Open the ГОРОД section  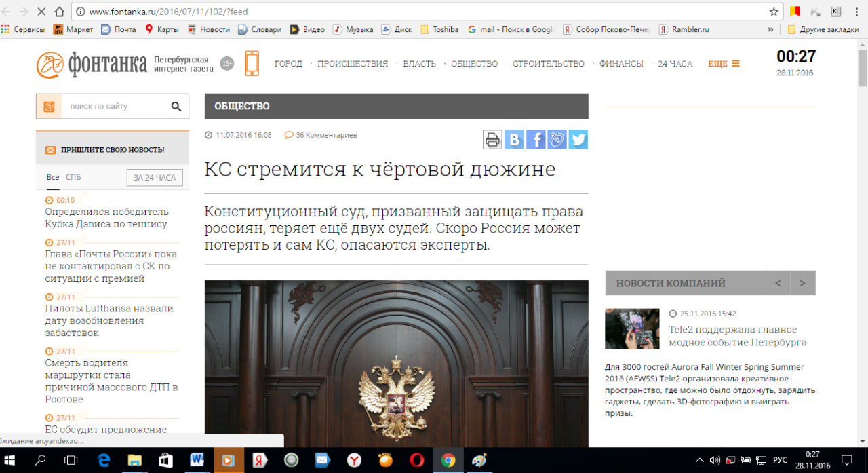pyautogui.click(x=288, y=64)
